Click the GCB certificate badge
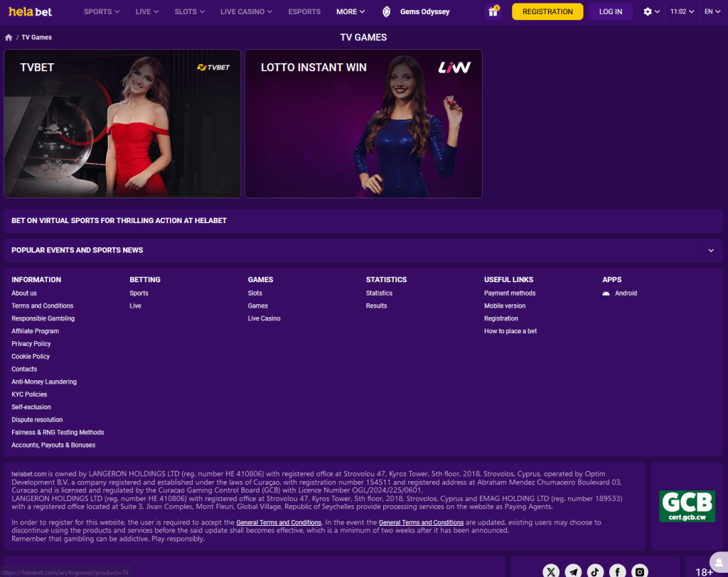This screenshot has height=577, width=728. (x=687, y=507)
